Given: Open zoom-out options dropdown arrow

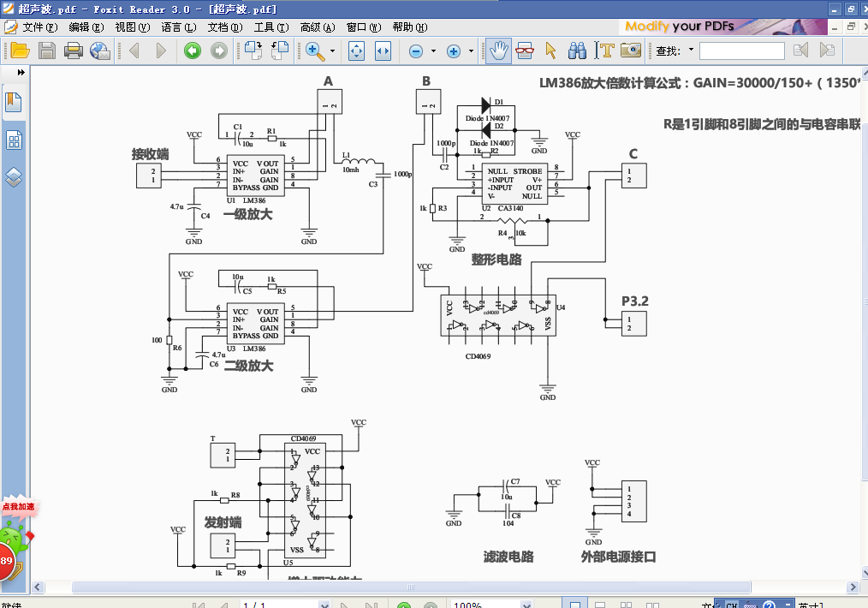Looking at the screenshot, I should pos(433,51).
